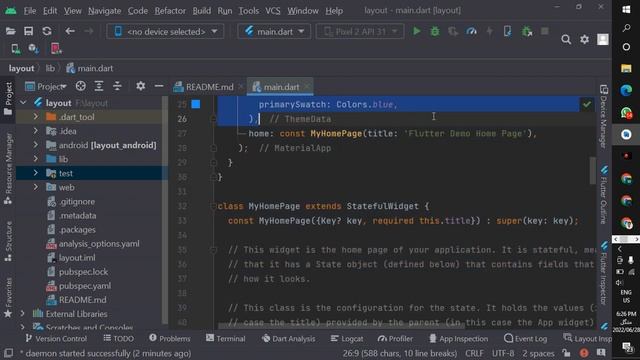
Task: Start debugging with the green bug icon
Action: coord(435,31)
